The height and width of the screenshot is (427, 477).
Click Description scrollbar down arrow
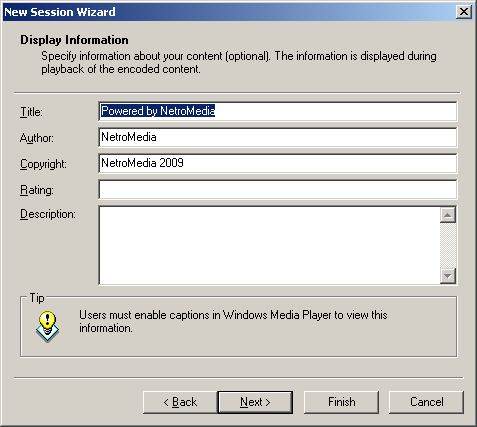click(x=448, y=276)
